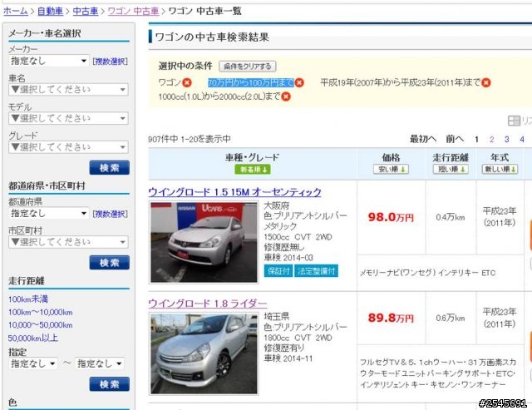Image resolution: width=532 pixels, height=410 pixels.
Task: Open the モデル dropdown
Action: pos(68,118)
